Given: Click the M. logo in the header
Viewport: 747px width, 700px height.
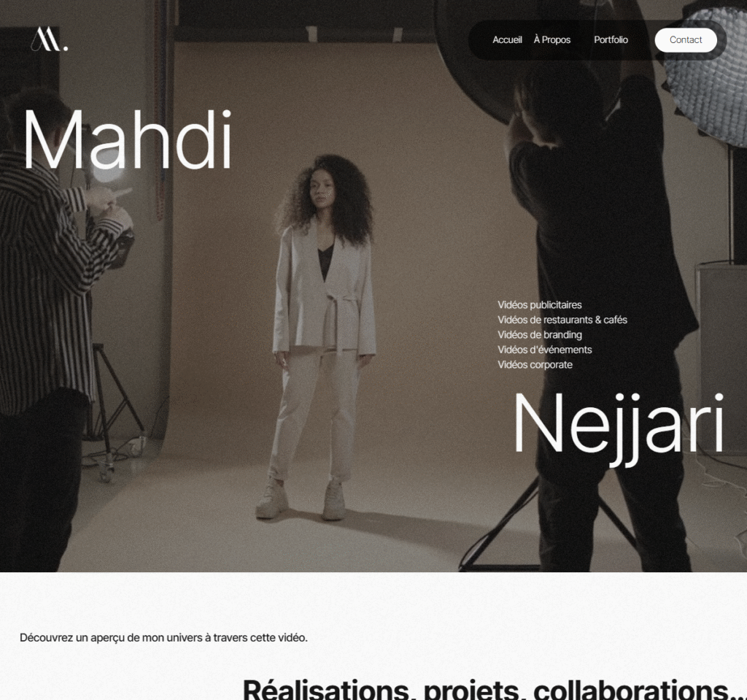Looking at the screenshot, I should (x=50, y=39).
